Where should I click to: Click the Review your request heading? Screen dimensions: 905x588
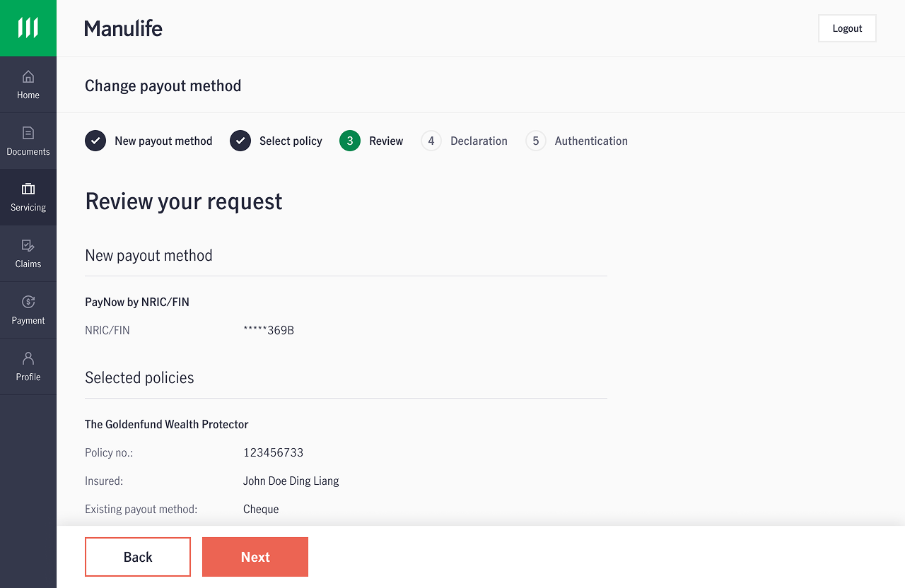click(184, 201)
